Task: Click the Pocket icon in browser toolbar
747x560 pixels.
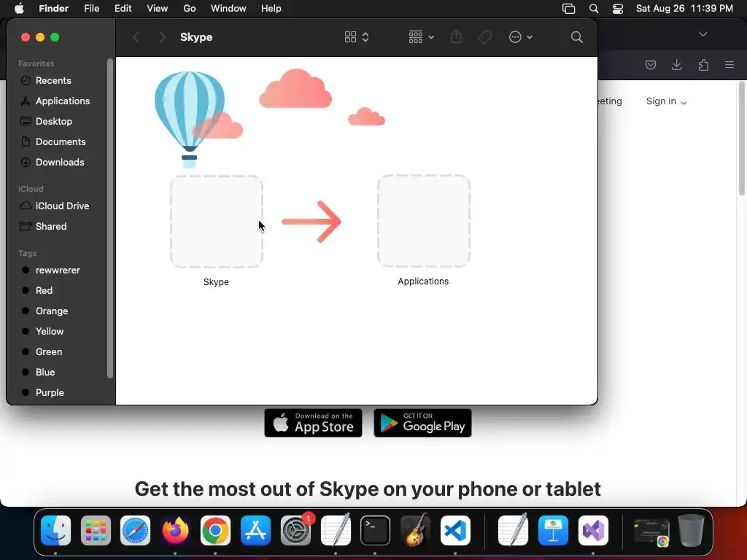Action: click(650, 65)
